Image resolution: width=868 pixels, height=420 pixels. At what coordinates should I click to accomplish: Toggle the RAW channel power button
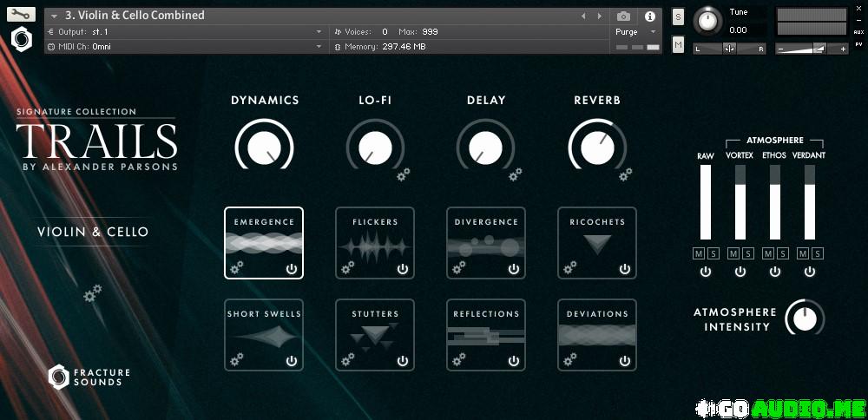point(705,272)
